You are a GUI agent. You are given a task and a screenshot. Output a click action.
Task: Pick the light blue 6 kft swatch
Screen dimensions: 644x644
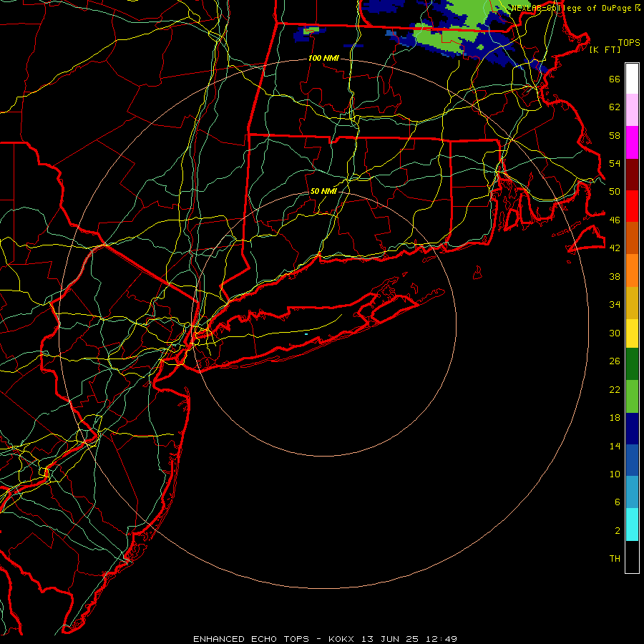pos(632,492)
